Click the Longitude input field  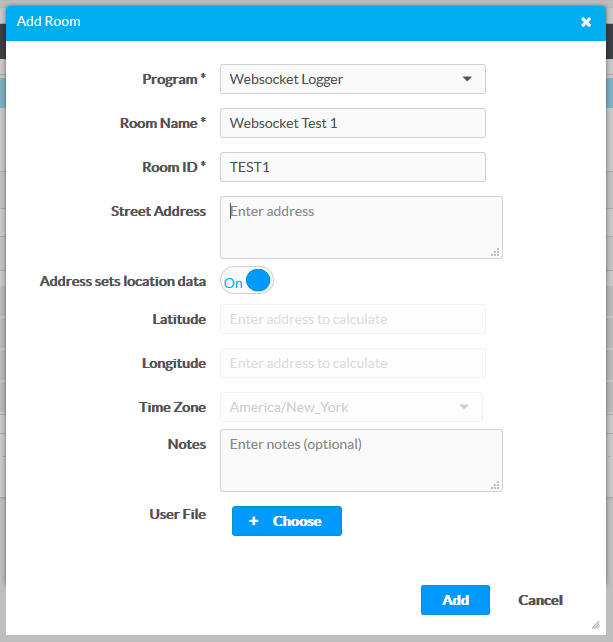[352, 363]
